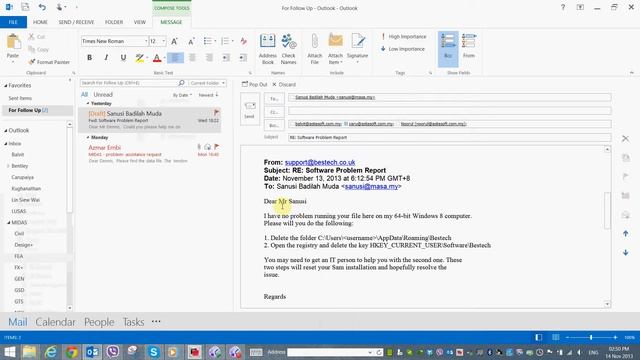Image resolution: width=640 pixels, height=360 pixels.
Task: Click the zoom slider in status bar
Action: click(x=591, y=338)
